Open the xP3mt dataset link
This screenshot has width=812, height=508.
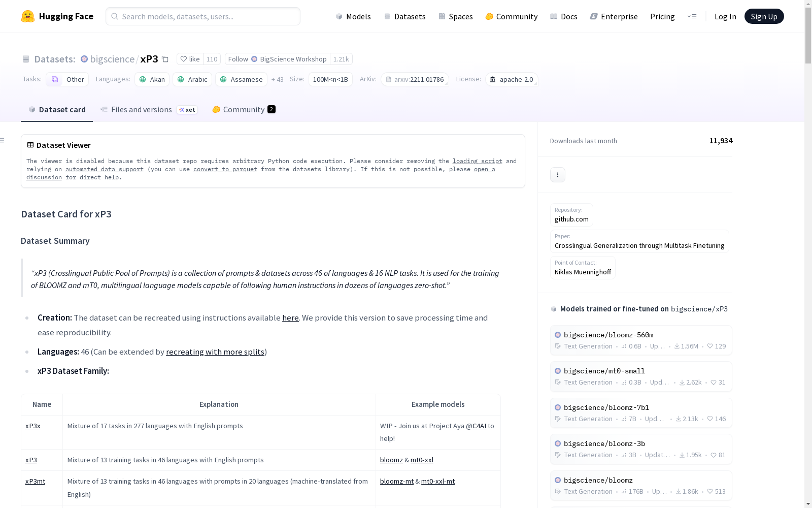click(x=35, y=481)
